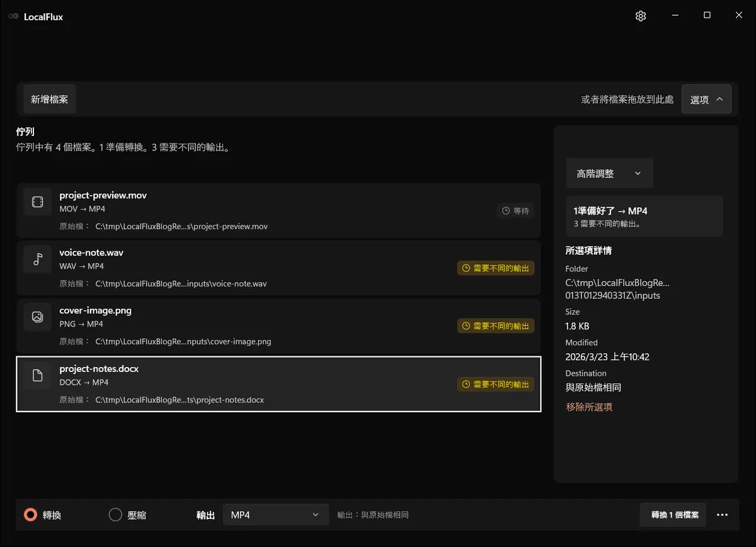
Task: Open the 高階調整 dropdown
Action: click(609, 173)
